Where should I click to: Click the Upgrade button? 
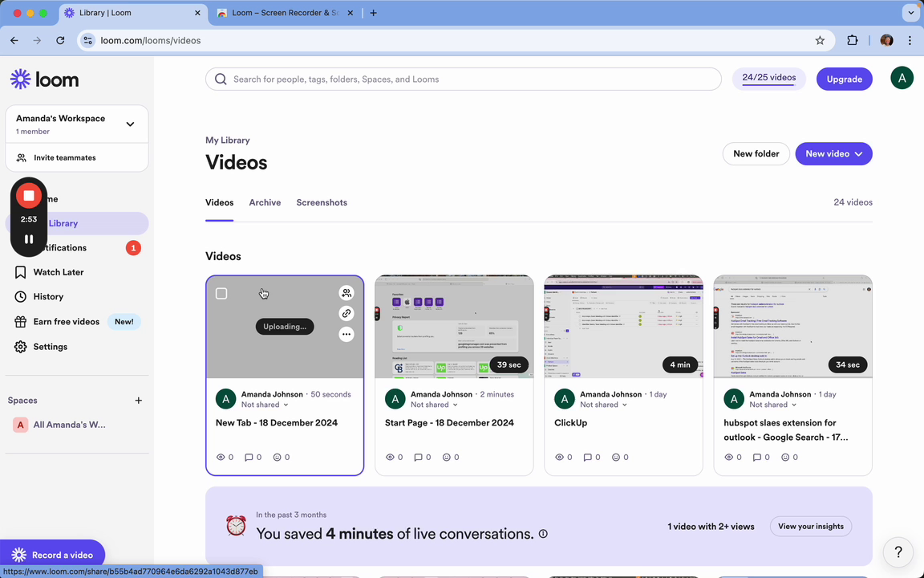(844, 79)
